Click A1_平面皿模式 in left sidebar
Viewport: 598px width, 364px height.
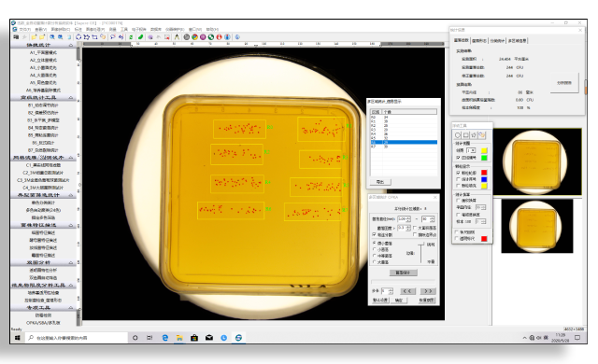click(43, 52)
